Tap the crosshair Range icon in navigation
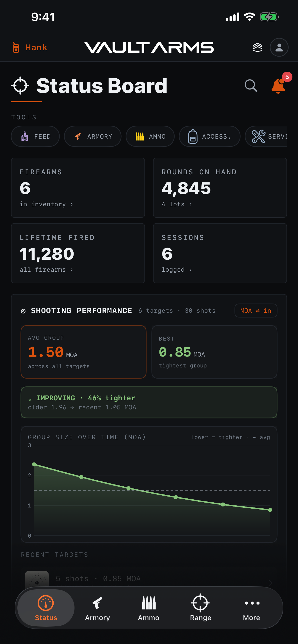 tap(200, 603)
